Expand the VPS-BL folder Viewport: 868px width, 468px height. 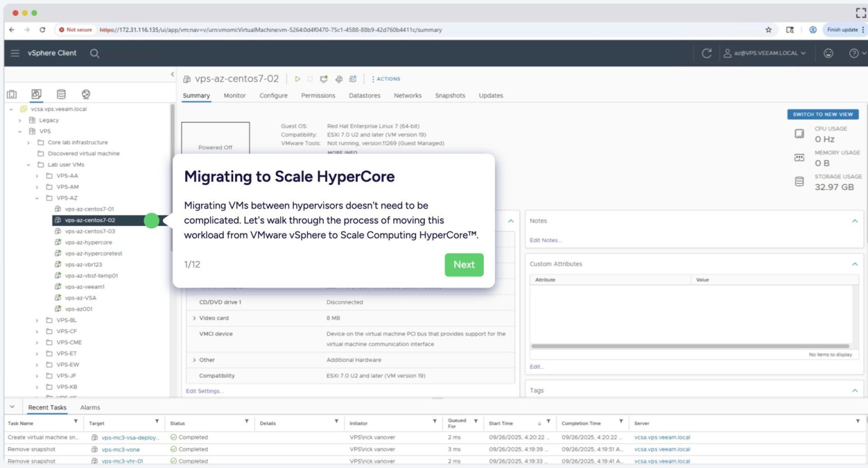[x=36, y=320]
